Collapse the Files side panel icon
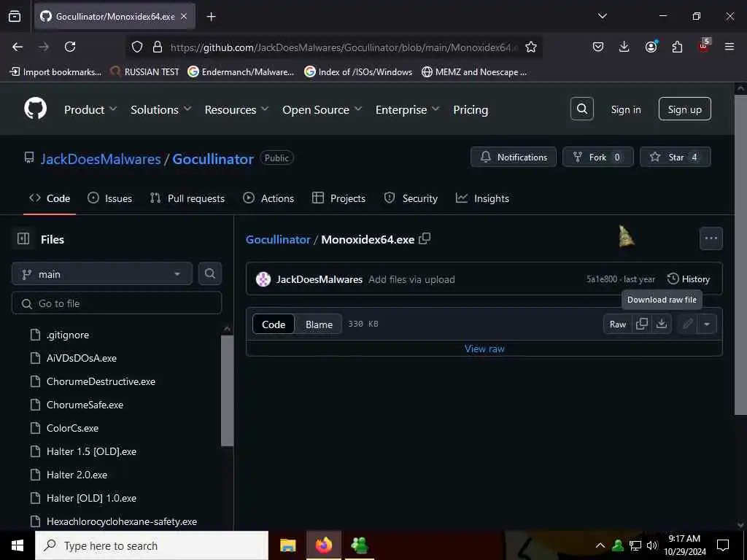 [x=23, y=238]
